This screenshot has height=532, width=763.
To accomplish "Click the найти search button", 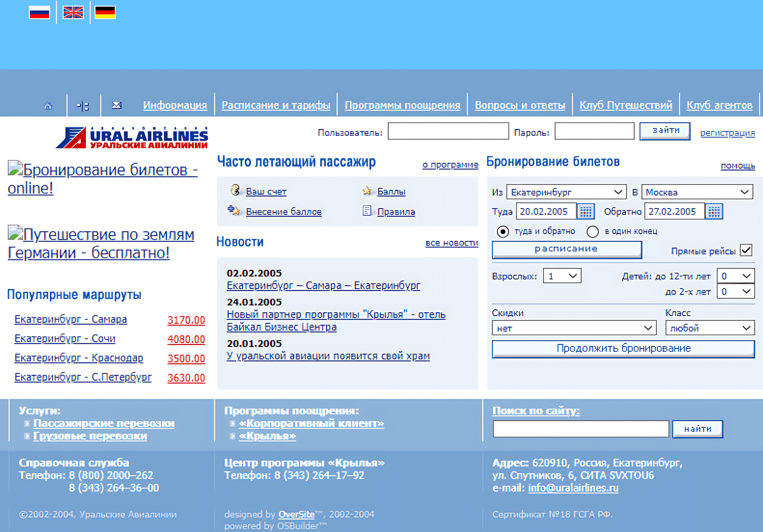I will click(697, 429).
